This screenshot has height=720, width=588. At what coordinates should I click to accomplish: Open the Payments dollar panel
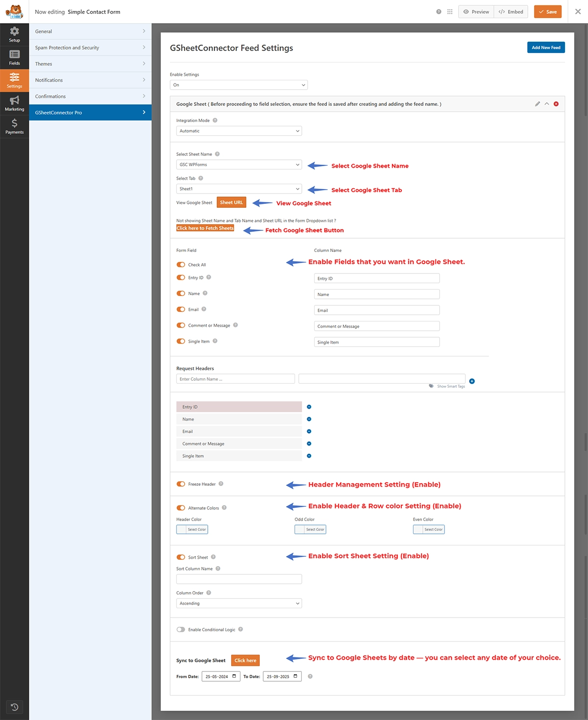click(x=14, y=126)
